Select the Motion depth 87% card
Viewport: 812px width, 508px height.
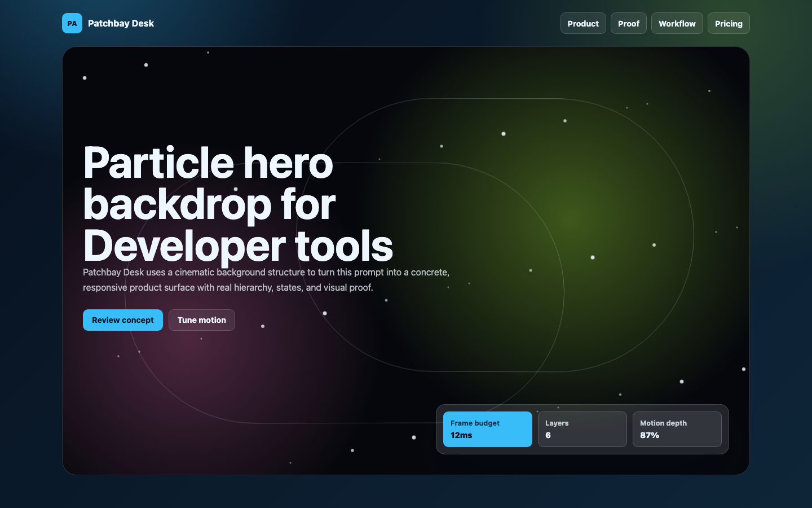coord(677,429)
